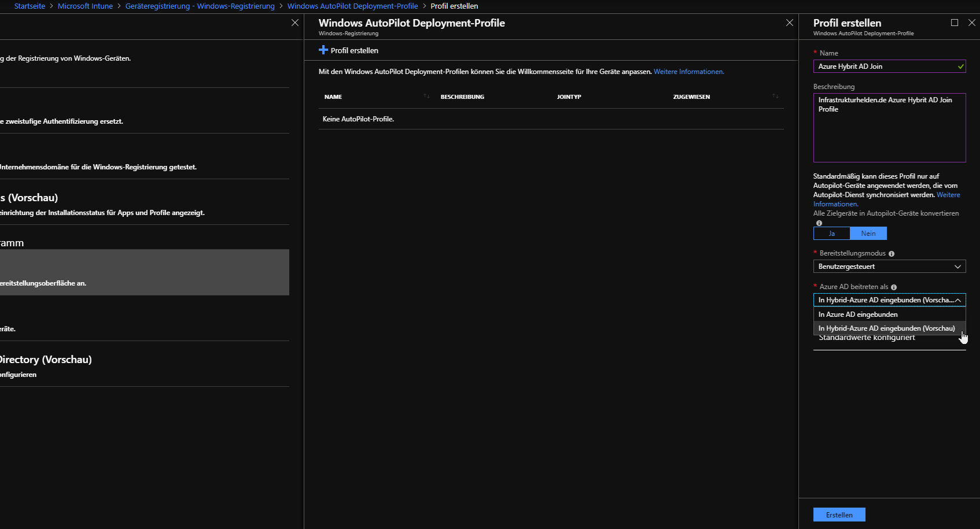Set convert target devices toggle to Nein
The width and height of the screenshot is (980, 529).
coord(868,234)
